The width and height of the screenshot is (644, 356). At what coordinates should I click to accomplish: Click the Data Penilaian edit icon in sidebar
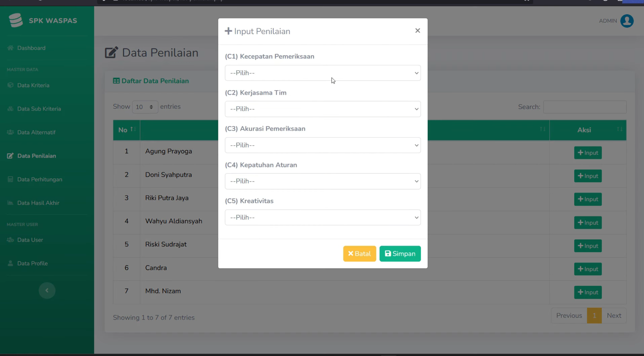click(10, 156)
